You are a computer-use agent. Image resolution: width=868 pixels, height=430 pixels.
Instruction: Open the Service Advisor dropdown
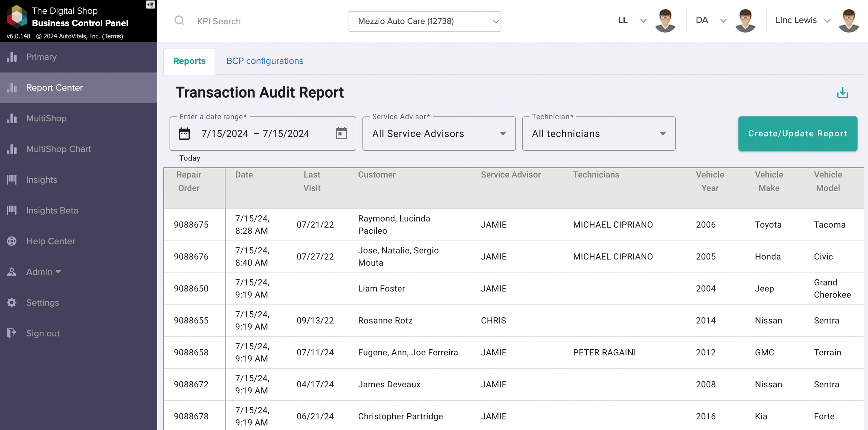[439, 134]
